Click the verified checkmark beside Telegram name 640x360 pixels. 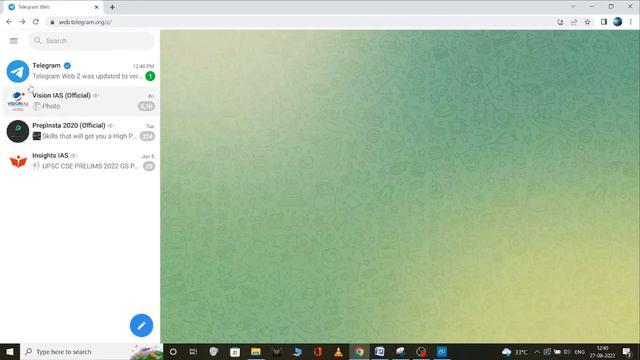pos(67,65)
